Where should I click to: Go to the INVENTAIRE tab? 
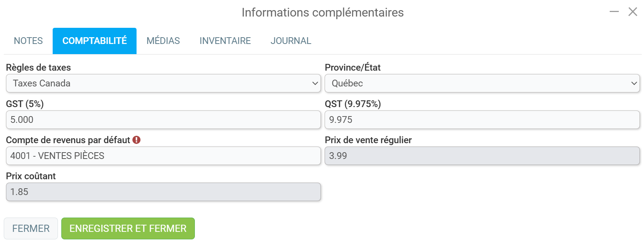(225, 41)
